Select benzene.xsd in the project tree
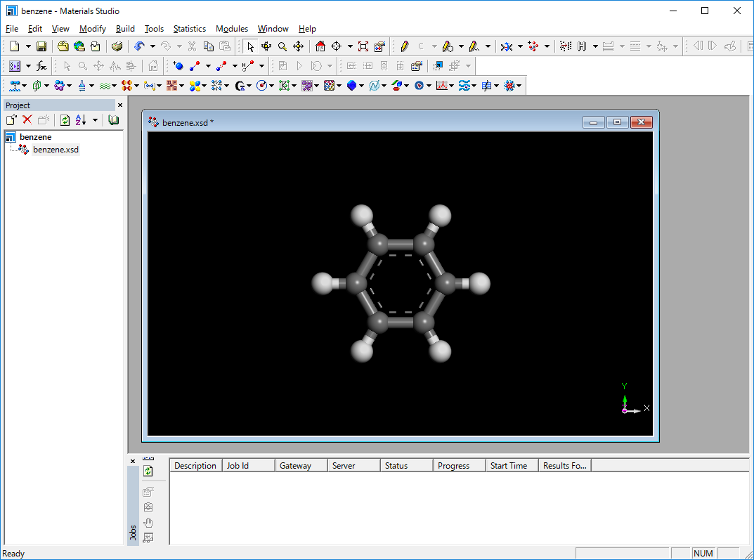 pos(56,150)
